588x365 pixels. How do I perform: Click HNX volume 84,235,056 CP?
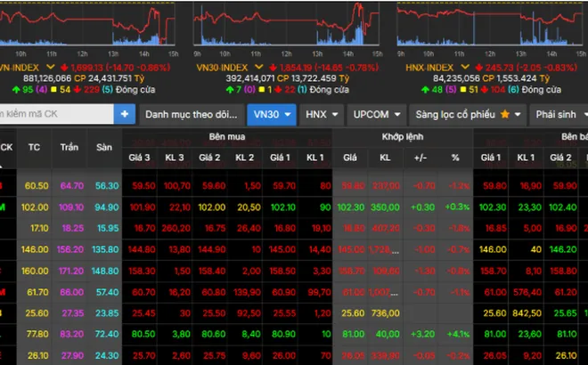pyautogui.click(x=463, y=78)
